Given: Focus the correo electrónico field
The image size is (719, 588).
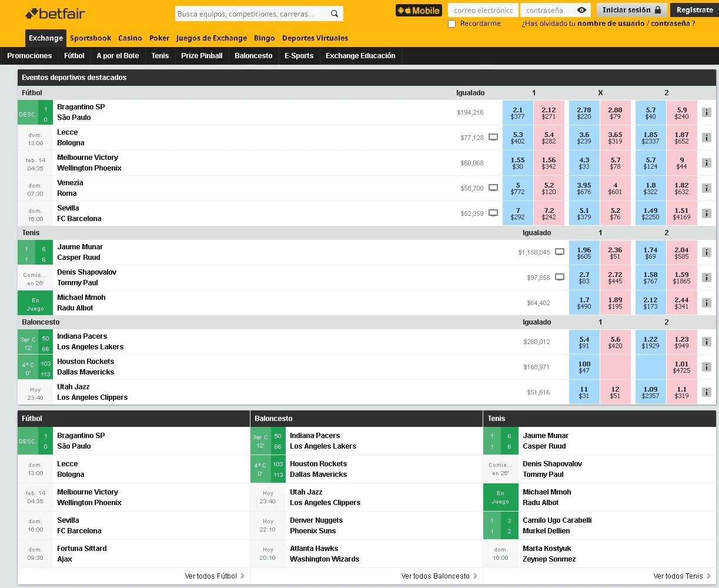Looking at the screenshot, I should click(x=483, y=10).
